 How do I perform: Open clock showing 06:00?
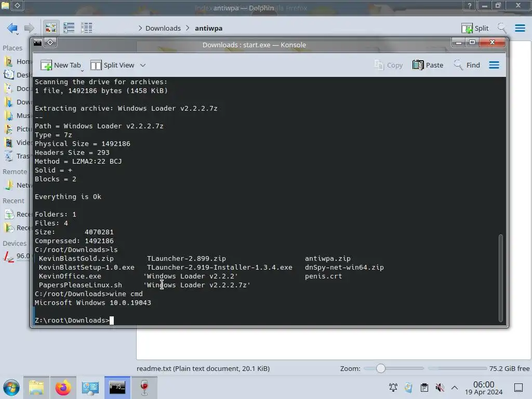484,388
